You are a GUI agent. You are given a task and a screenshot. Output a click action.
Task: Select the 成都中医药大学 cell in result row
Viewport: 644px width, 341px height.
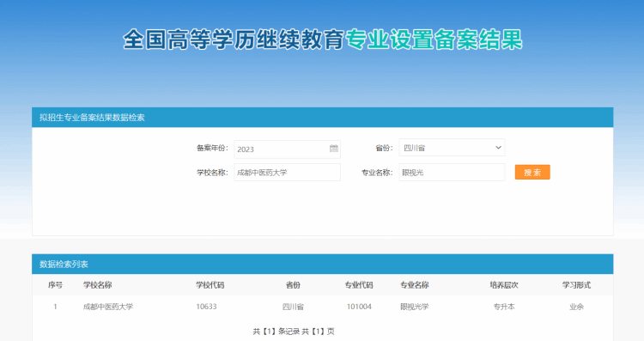[x=108, y=307]
